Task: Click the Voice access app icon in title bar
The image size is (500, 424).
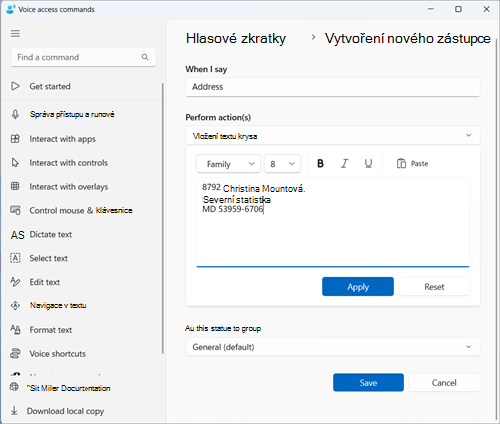Action: (x=10, y=9)
